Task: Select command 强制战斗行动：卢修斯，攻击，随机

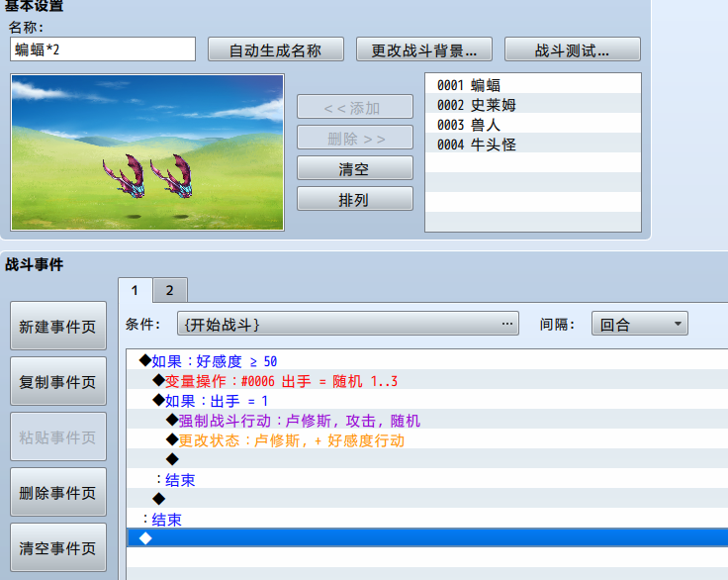Action: click(427, 420)
